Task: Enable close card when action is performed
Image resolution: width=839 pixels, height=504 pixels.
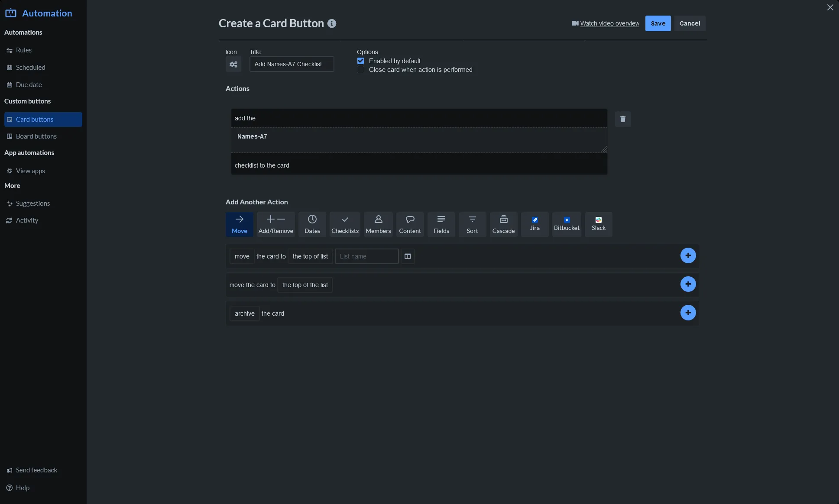Action: tap(361, 70)
